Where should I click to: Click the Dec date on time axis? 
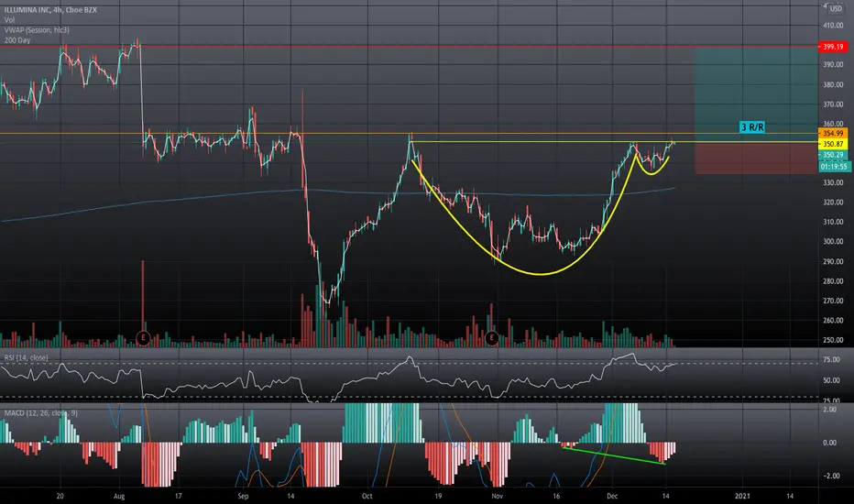pyautogui.click(x=612, y=496)
